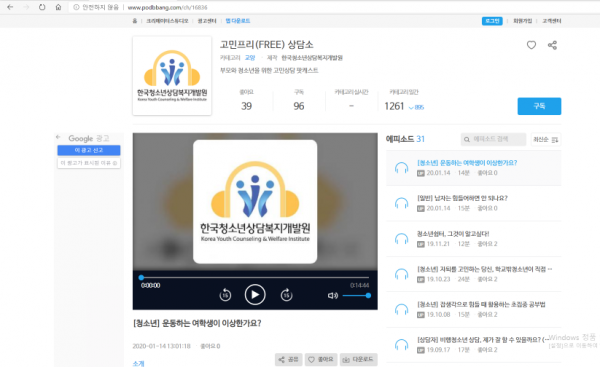
Task: Click the site info icon in address bar
Action: (x=76, y=7)
